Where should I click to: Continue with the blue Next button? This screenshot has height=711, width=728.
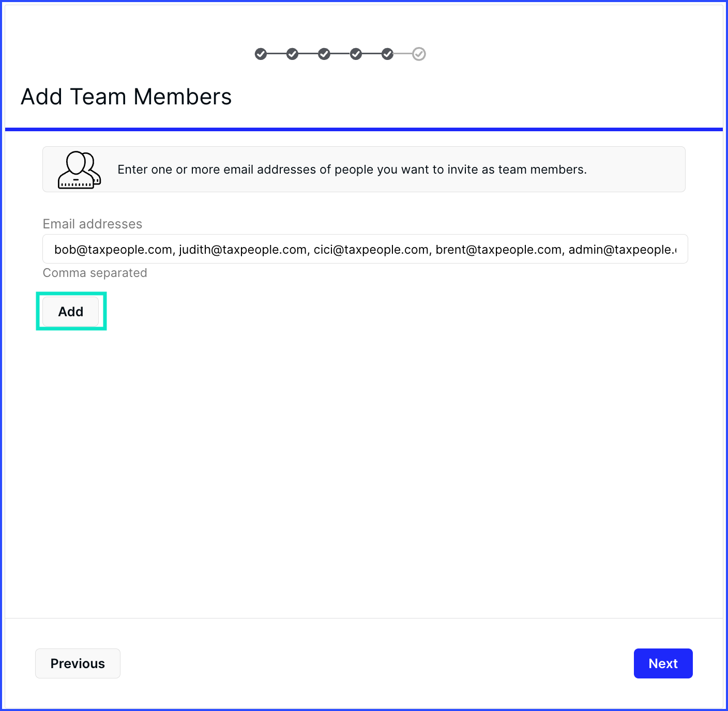pyautogui.click(x=663, y=663)
